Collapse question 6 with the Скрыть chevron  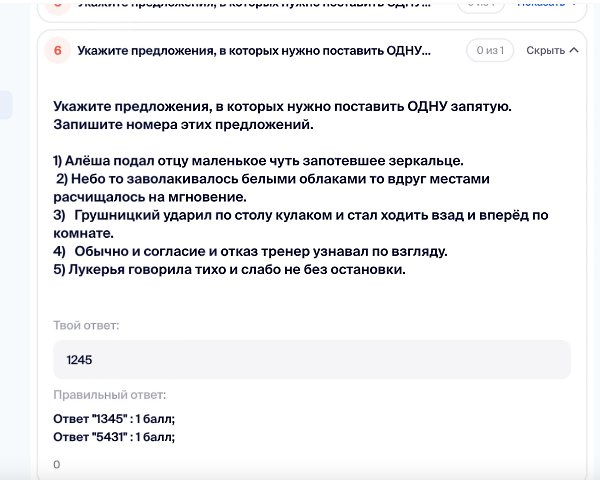[574, 50]
